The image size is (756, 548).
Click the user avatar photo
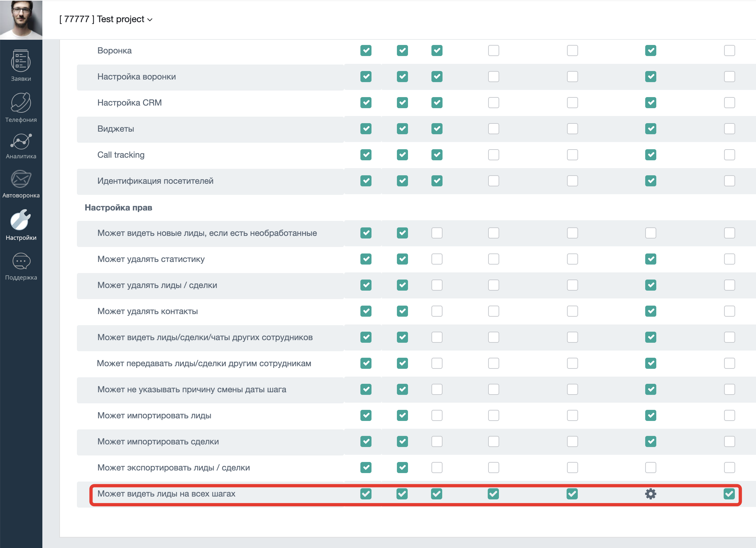coord(21,20)
